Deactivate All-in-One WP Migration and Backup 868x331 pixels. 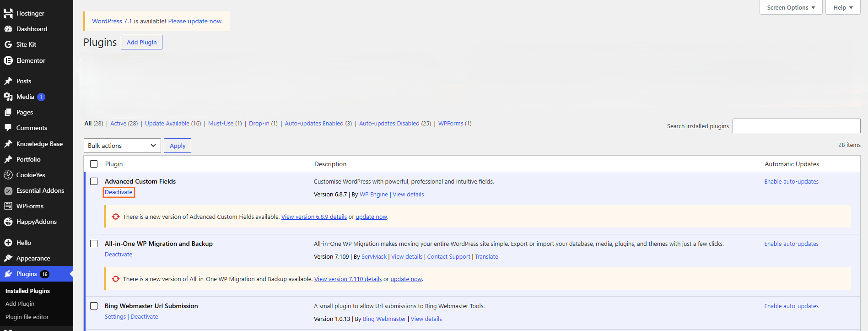(119, 255)
